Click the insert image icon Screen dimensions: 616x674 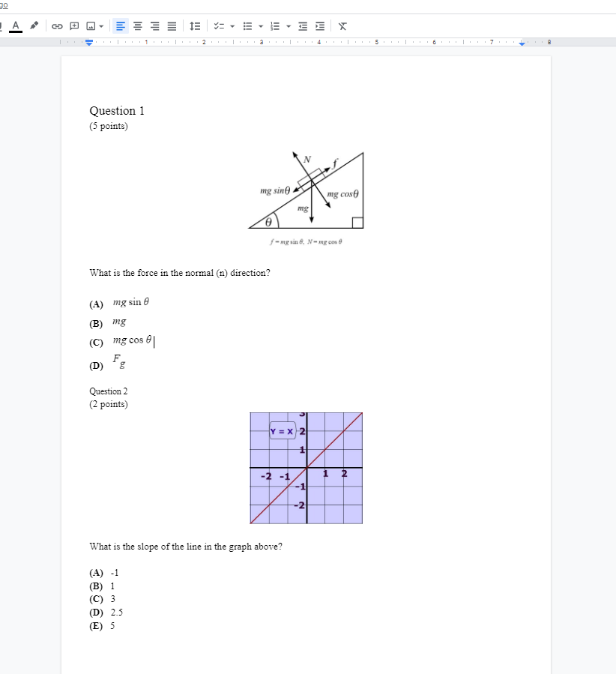pos(91,26)
